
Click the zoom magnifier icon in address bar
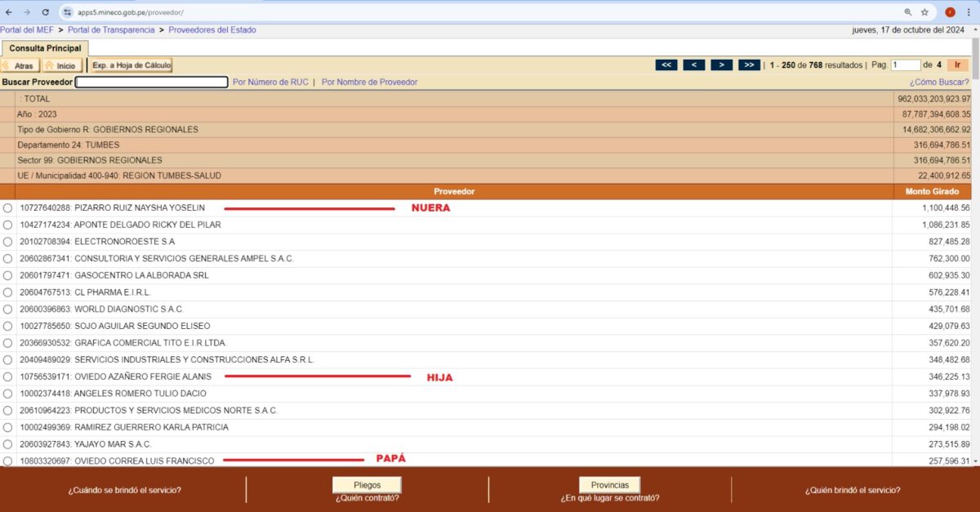[x=908, y=12]
